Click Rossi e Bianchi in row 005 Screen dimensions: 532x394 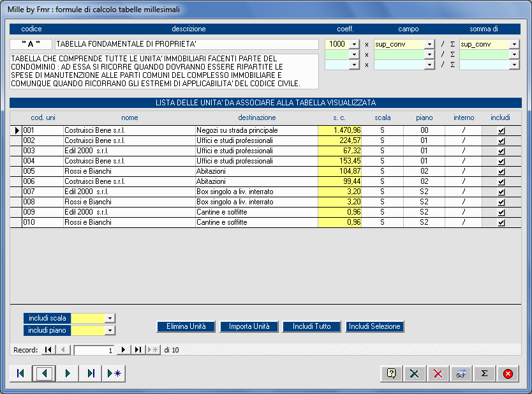(129, 171)
